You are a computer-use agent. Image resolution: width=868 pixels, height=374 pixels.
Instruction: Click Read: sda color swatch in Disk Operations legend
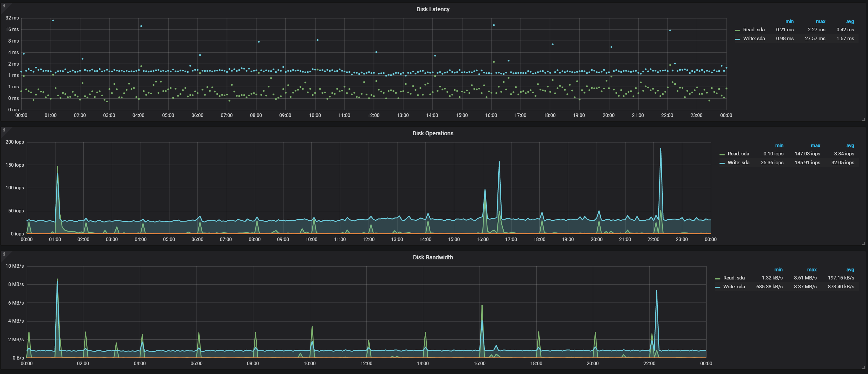click(x=722, y=154)
